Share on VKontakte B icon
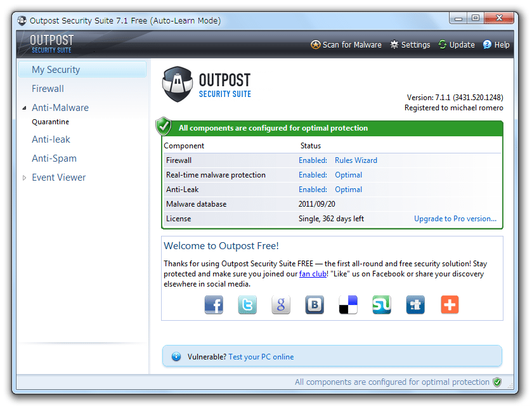 [x=315, y=304]
